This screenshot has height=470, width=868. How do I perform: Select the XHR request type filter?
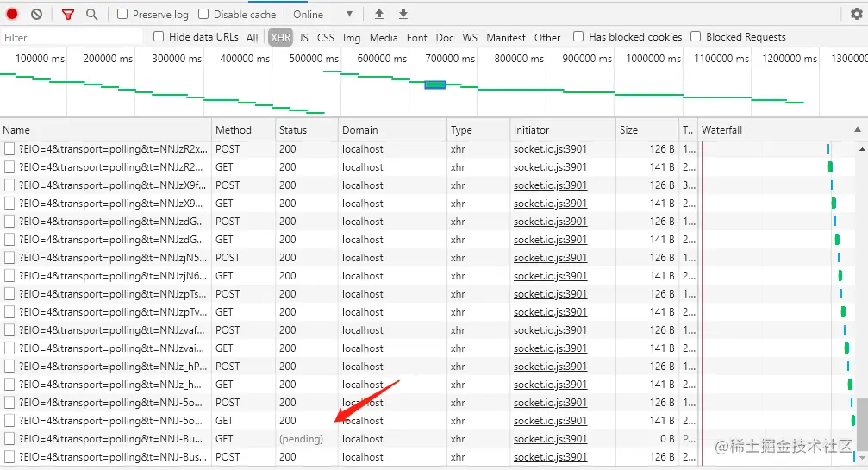(281, 38)
